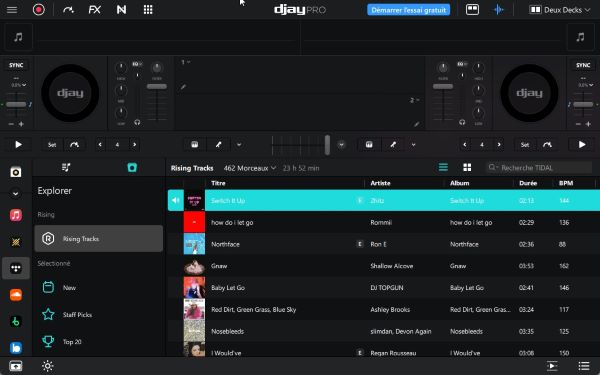
Task: Open the settings gear in bottom bar
Action: coord(47,366)
